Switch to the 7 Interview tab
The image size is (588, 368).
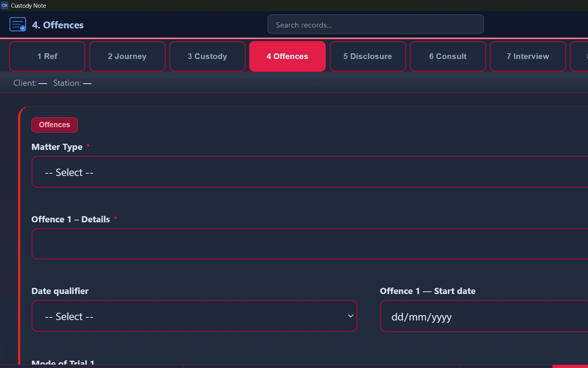point(528,56)
